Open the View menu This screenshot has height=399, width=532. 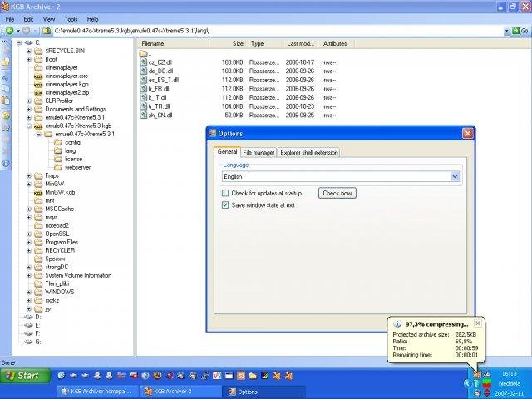pos(49,19)
